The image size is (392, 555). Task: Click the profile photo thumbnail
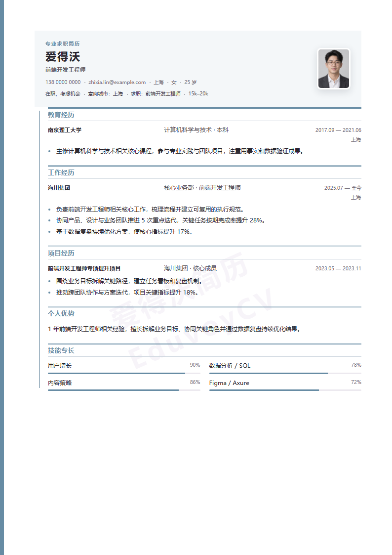334,69
